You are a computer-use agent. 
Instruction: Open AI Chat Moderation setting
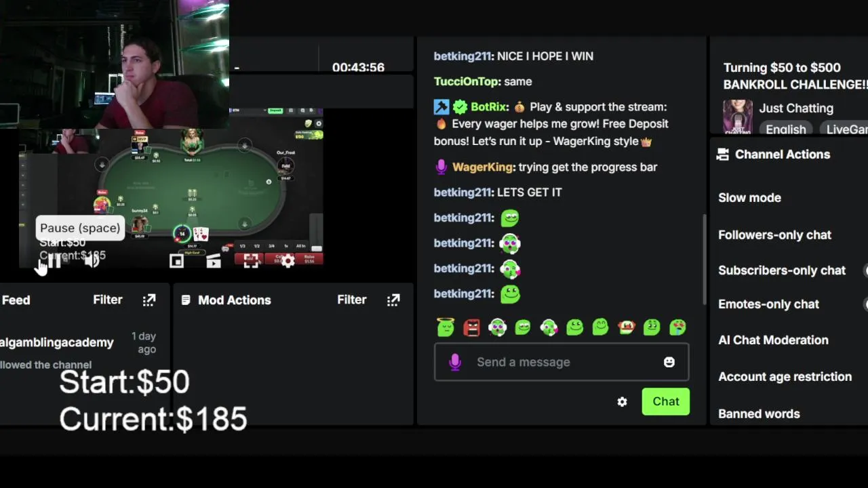coord(773,340)
